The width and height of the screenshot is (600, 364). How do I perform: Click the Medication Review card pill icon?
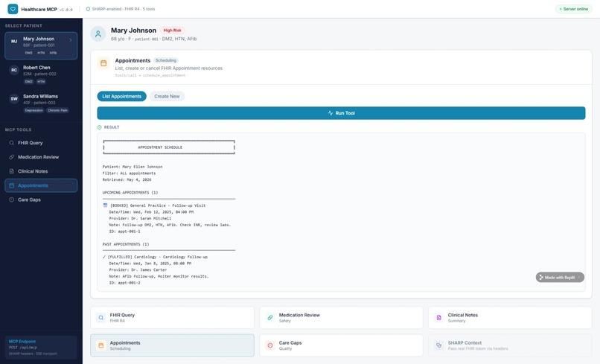(270, 318)
